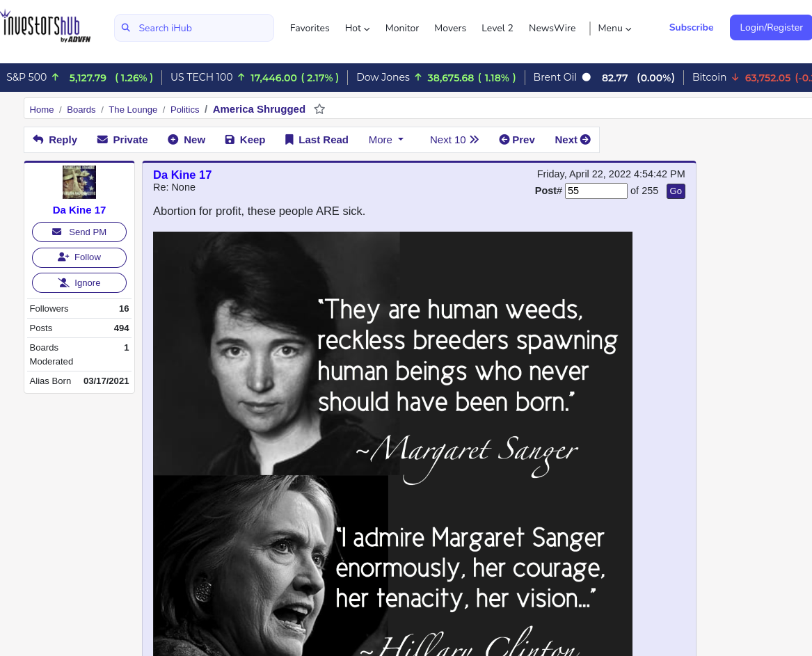Open The Lounge breadcrumb link
Image resolution: width=812 pixels, height=656 pixels.
point(133,110)
